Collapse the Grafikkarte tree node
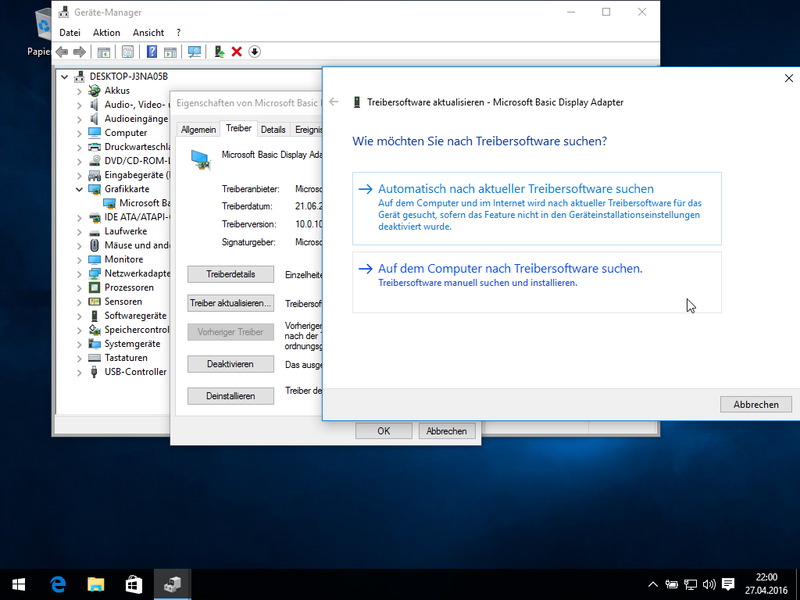800x600 pixels. click(79, 188)
